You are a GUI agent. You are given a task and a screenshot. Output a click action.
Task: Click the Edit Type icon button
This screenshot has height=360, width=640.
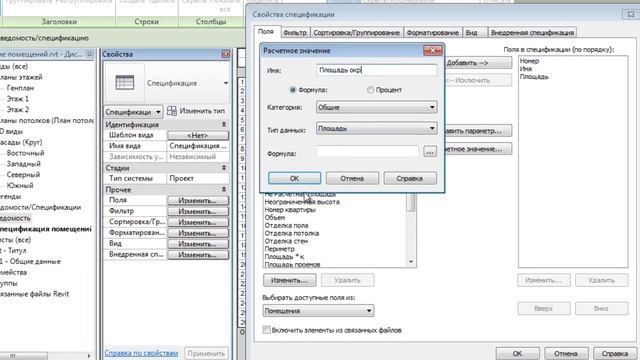pos(172,111)
